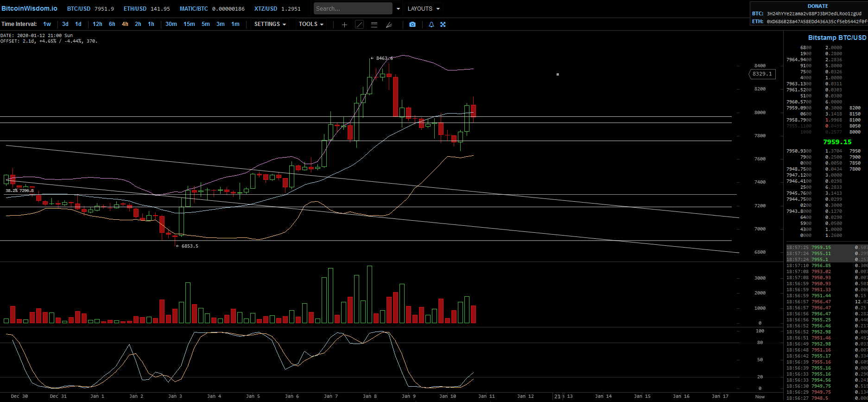Click the 7946.41 bid price row
This screenshot has width=868, height=402.
814,181
